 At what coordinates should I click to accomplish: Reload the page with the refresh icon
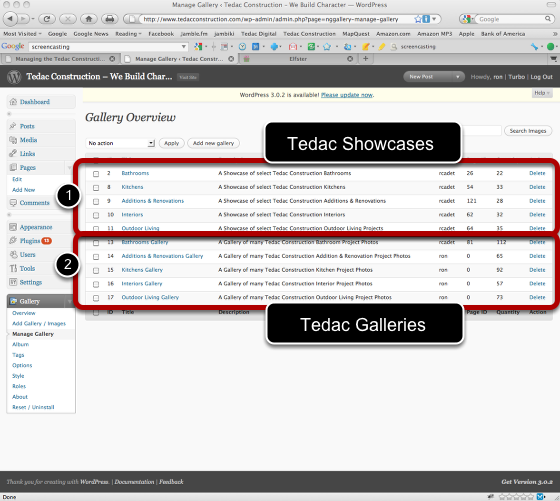pyautogui.click(x=46, y=19)
